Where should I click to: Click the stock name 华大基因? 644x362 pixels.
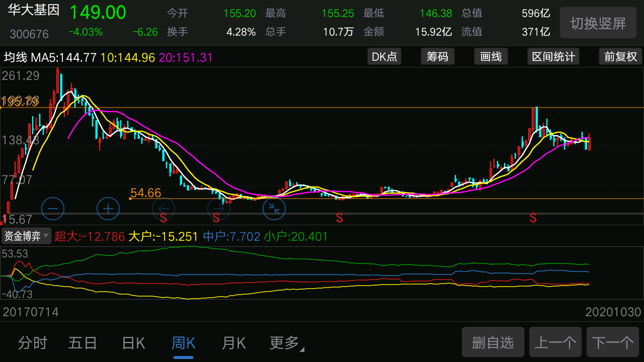[34, 11]
